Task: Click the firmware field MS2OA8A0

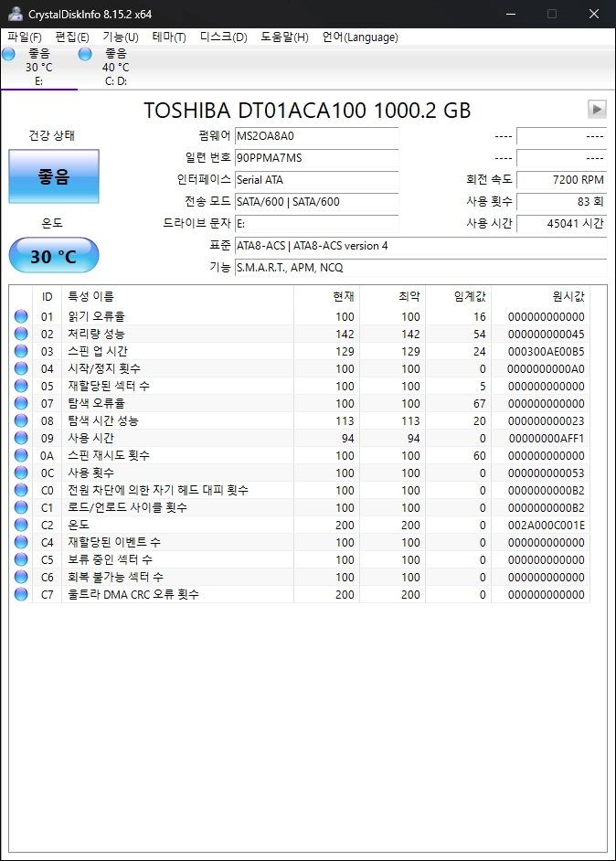Action: point(317,135)
